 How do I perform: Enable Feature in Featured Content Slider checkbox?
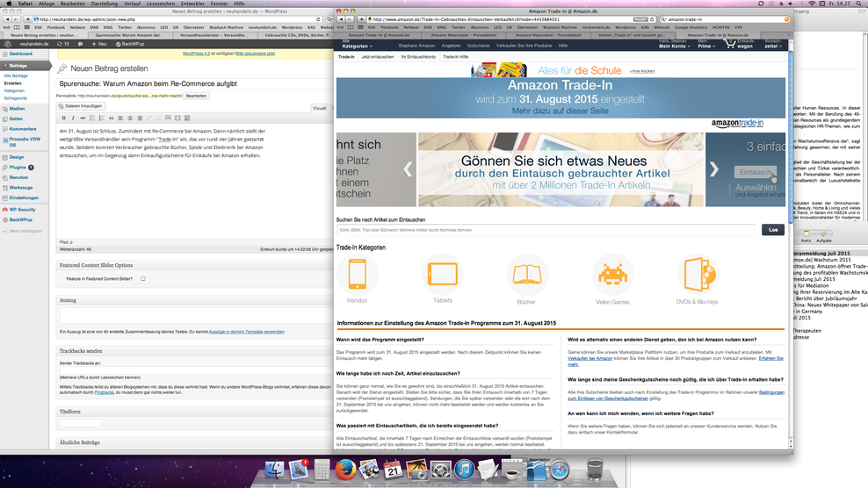[143, 279]
